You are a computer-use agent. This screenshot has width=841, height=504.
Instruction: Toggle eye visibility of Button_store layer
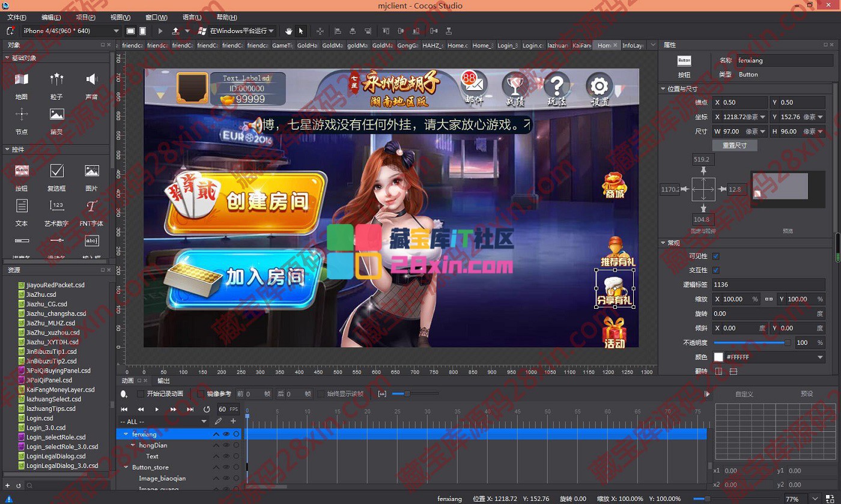(x=226, y=467)
